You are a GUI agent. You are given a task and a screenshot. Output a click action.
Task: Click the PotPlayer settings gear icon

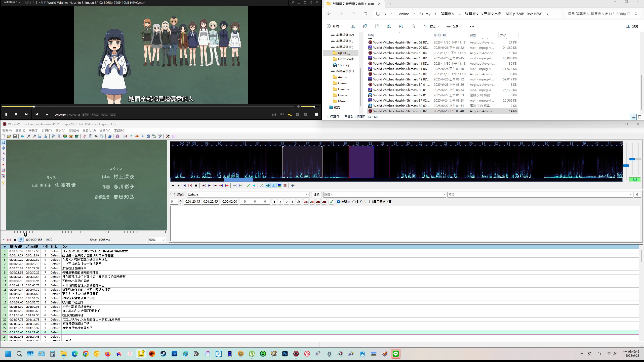(305, 114)
